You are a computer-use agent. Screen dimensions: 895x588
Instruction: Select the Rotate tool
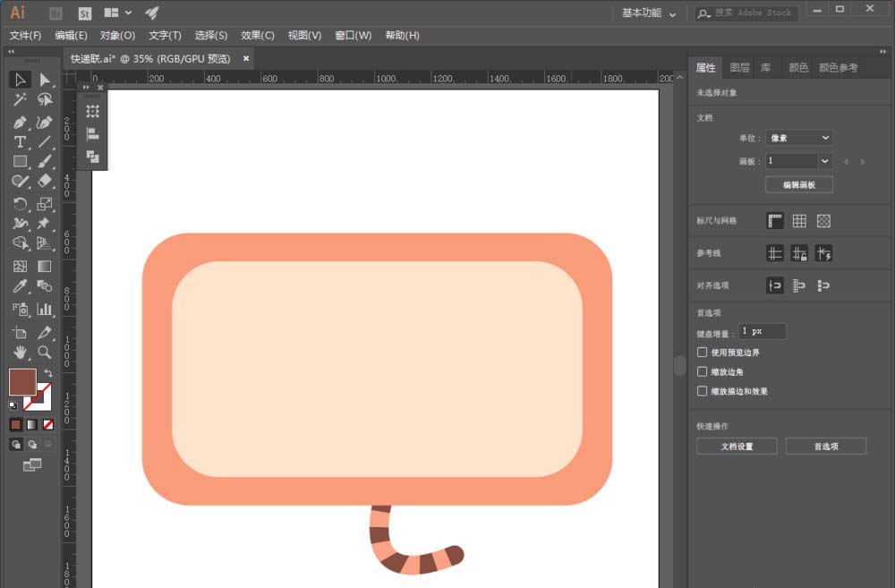(20, 204)
